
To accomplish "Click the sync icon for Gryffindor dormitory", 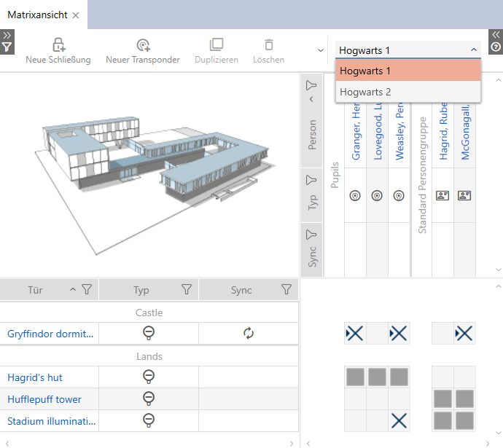I will click(x=249, y=334).
